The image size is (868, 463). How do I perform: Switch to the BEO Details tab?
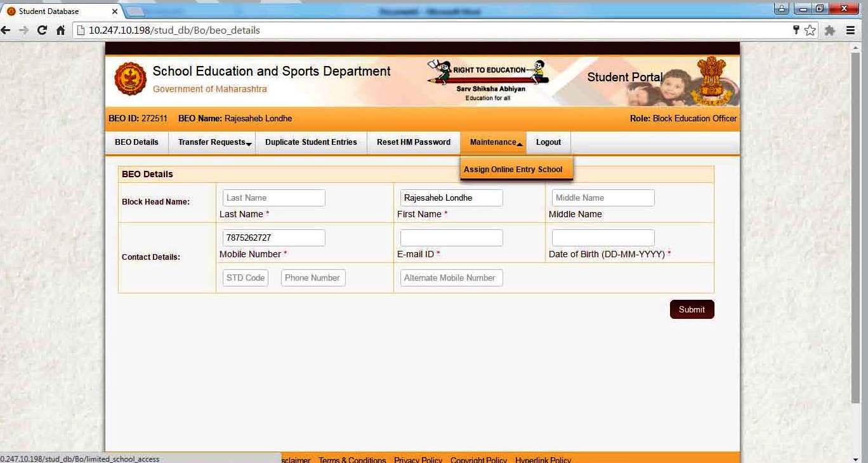click(136, 142)
